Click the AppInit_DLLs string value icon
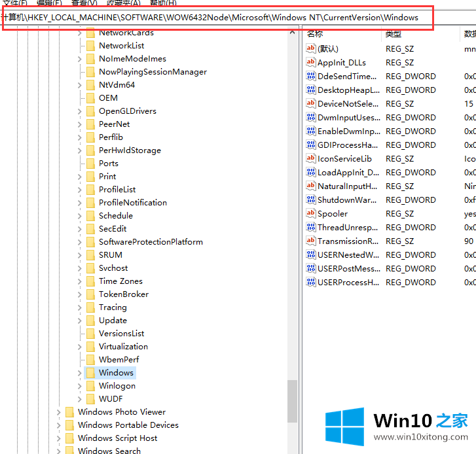This screenshot has height=454, width=476. [x=311, y=62]
